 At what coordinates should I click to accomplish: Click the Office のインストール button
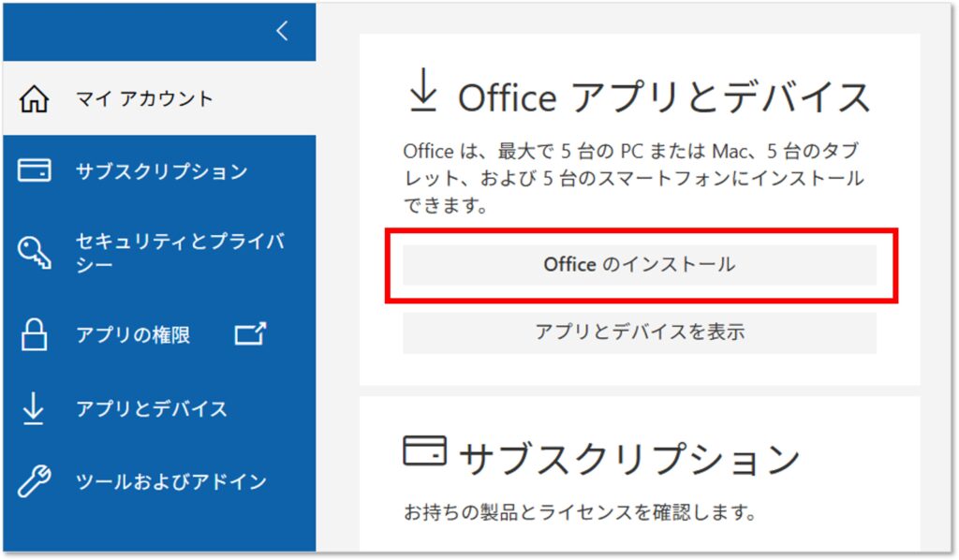[639, 265]
